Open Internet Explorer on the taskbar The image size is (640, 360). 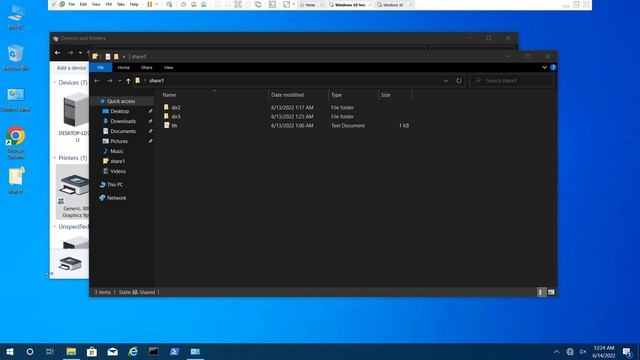(133, 352)
